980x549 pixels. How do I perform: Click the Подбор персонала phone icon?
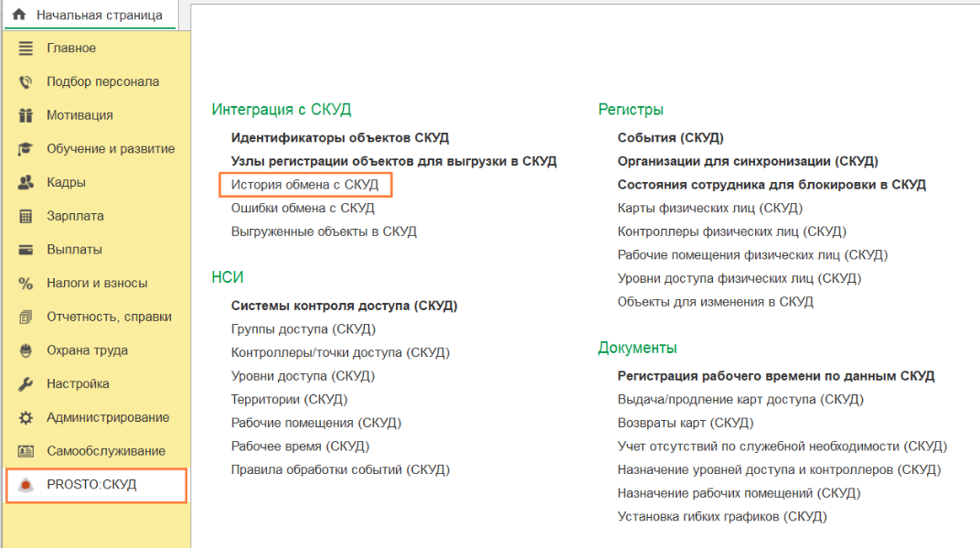[x=26, y=82]
